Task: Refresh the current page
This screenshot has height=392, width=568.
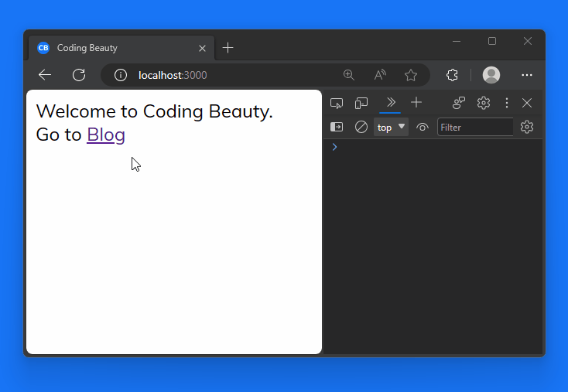Action: pos(79,75)
